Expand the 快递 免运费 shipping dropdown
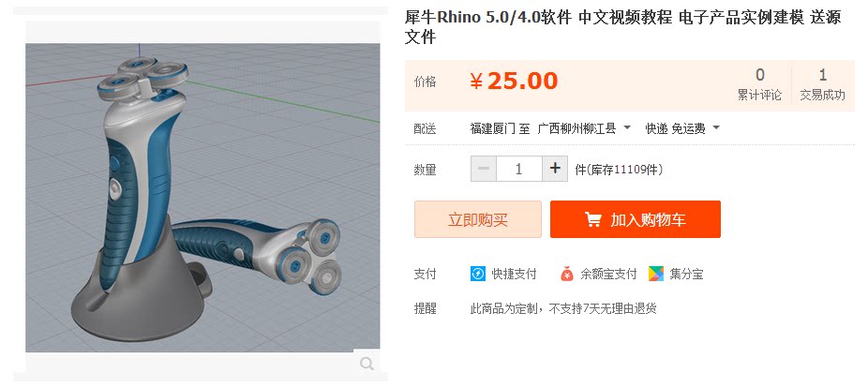 tap(682, 128)
